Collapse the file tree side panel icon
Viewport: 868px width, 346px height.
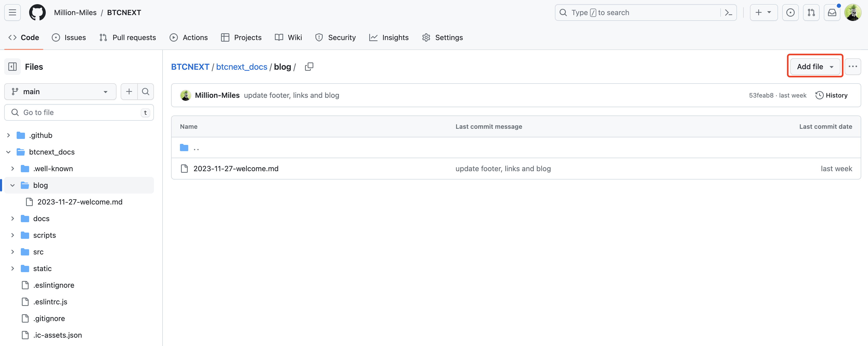[x=12, y=67]
